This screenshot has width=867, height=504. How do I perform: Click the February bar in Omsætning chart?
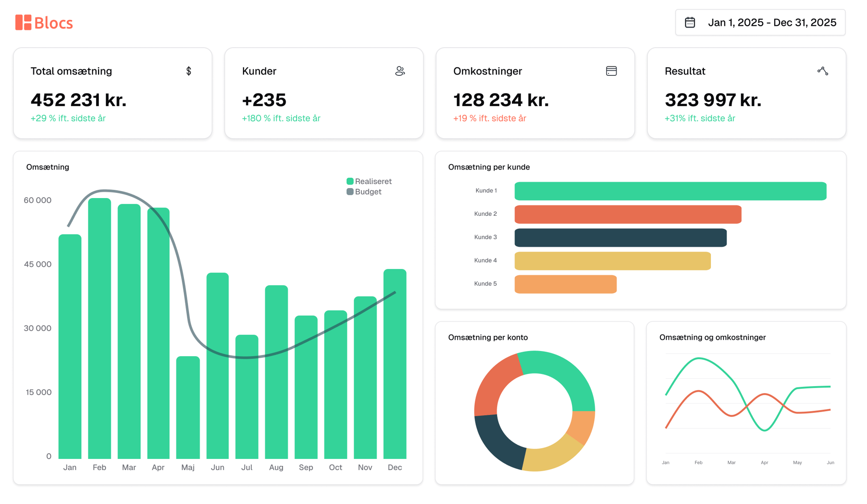tap(99, 329)
